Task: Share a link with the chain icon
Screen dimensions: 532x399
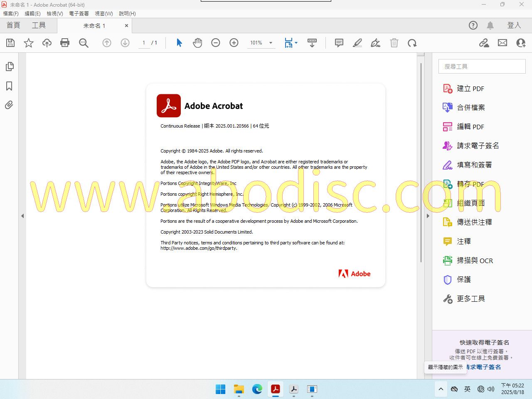Action: pyautogui.click(x=484, y=43)
